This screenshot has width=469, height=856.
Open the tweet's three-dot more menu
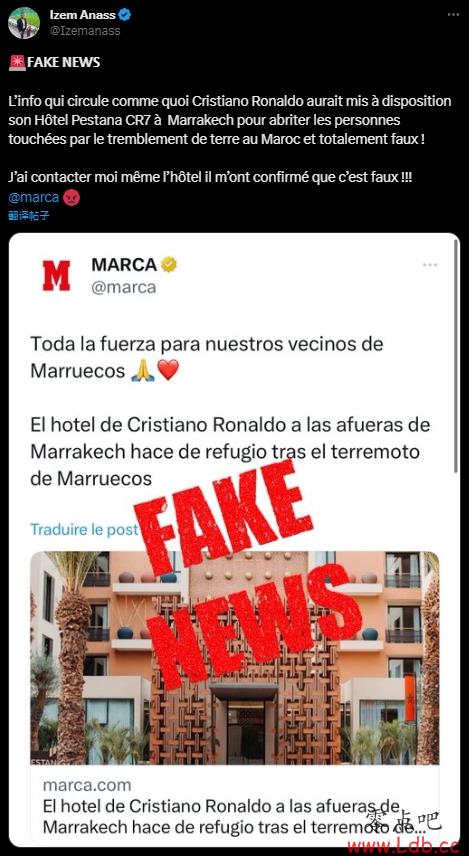click(453, 15)
